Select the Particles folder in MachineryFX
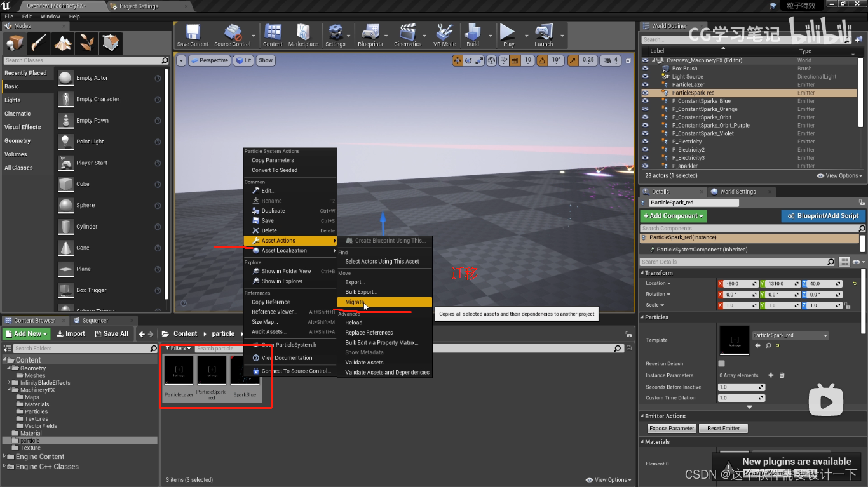Image resolution: width=868 pixels, height=487 pixels. coord(36,411)
